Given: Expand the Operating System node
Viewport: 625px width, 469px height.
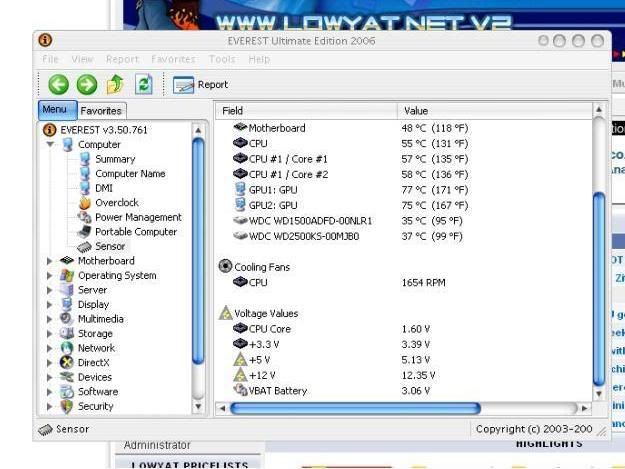Looking at the screenshot, I should (50, 276).
